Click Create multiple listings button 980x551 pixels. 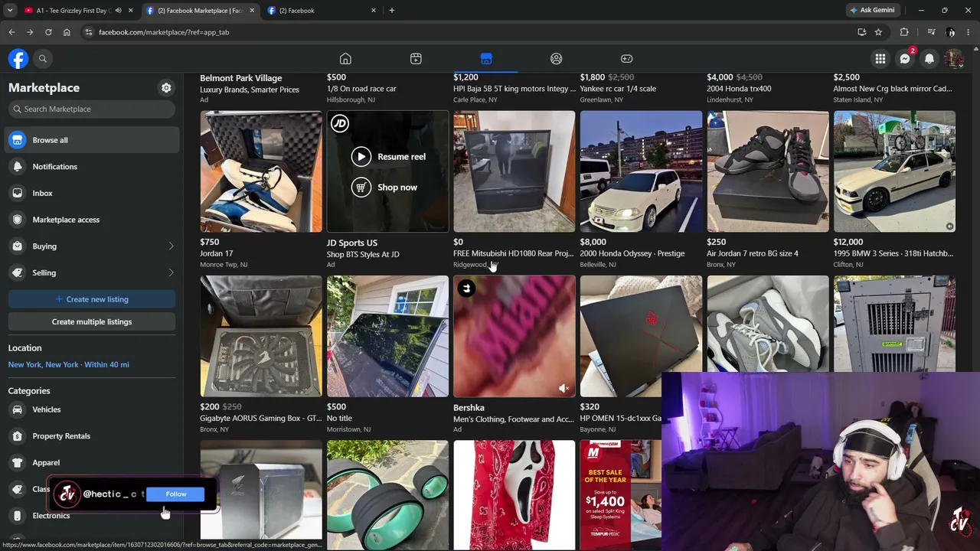[x=92, y=321]
